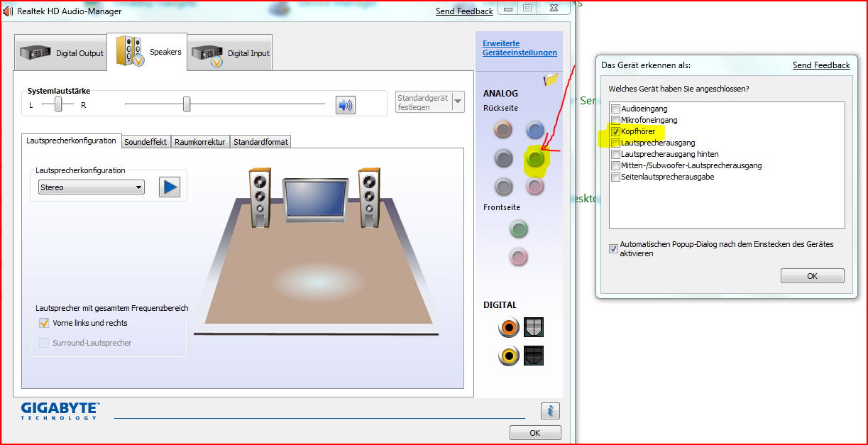Viewport: 868px width, 445px height.
Task: Toggle automatic popup dialog checkbox
Action: pos(613,248)
